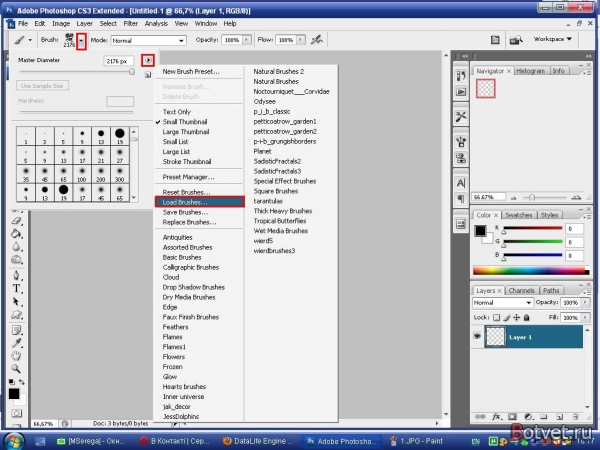Open the Tool Presets crossed-tools dock icon
Viewport: 600px width, 450px height.
tap(461, 116)
